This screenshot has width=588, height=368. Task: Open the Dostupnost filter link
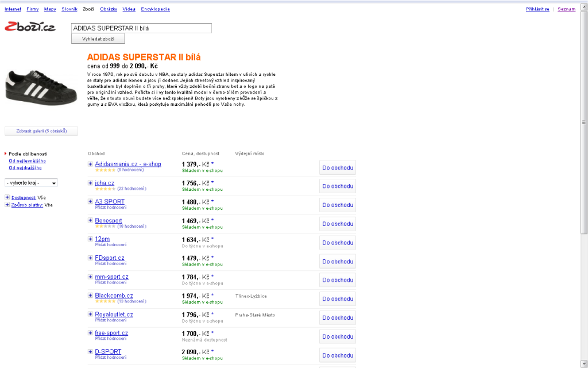(24, 198)
